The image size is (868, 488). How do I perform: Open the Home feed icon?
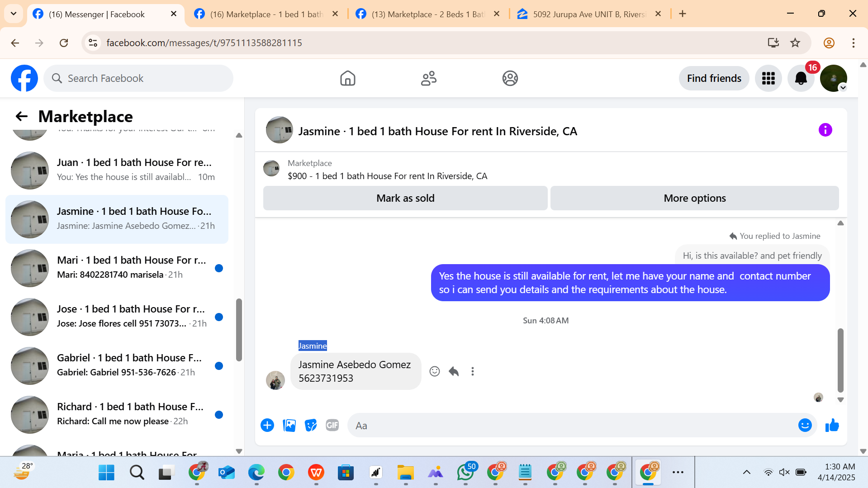coord(347,78)
